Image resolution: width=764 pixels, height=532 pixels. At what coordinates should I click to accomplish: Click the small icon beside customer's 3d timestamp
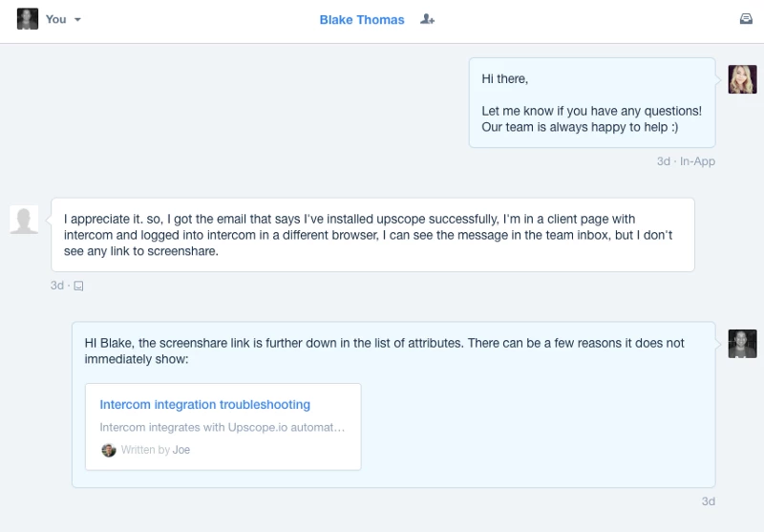tap(78, 286)
